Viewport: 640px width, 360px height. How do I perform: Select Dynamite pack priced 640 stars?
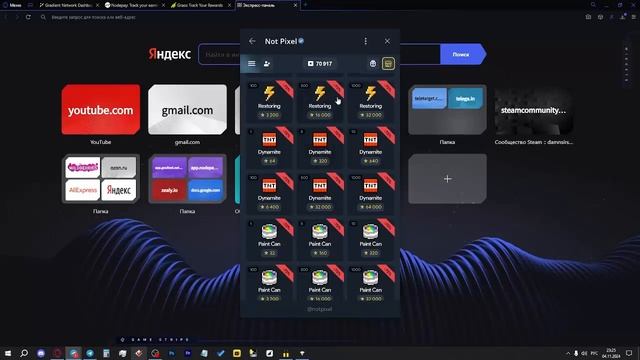[371, 147]
